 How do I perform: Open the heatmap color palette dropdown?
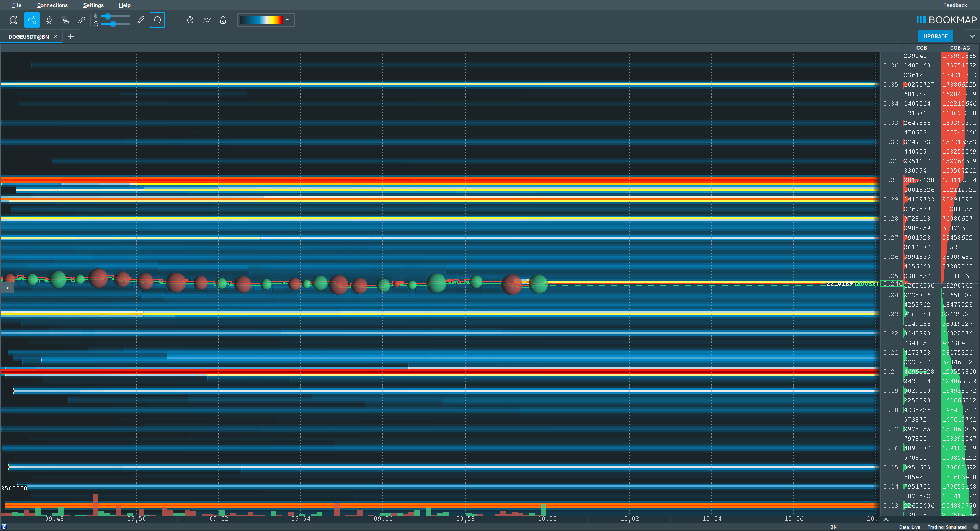(287, 20)
